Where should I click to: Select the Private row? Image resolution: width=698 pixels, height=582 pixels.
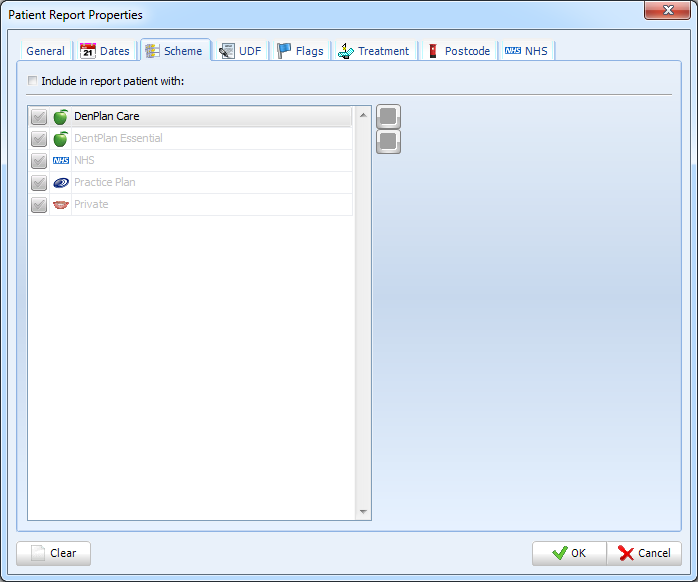(190, 204)
